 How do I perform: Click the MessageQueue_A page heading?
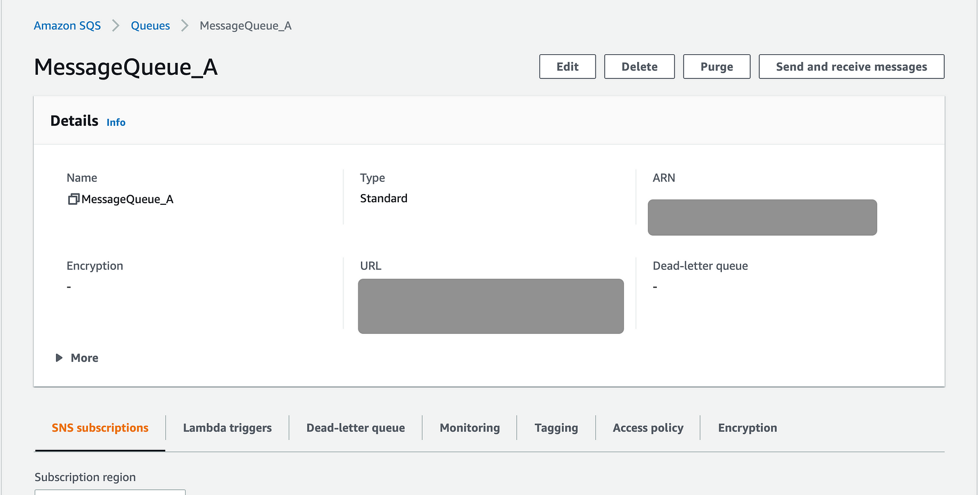coord(126,67)
